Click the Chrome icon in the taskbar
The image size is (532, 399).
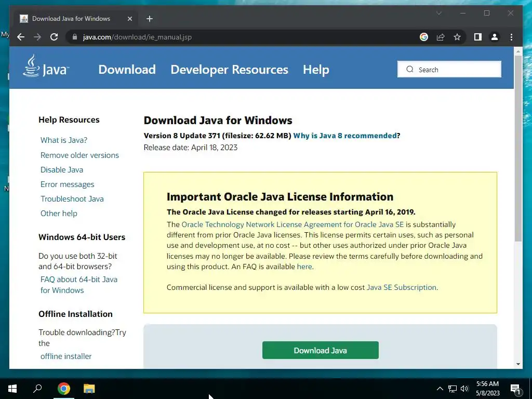(x=64, y=389)
